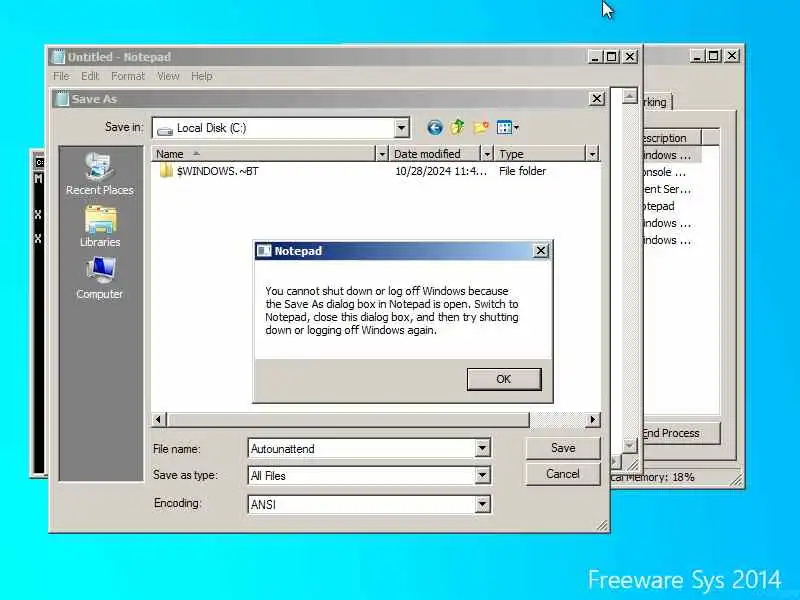Image resolution: width=800 pixels, height=600 pixels.
Task: Click the File name field containing Autounattend
Action: coord(362,448)
